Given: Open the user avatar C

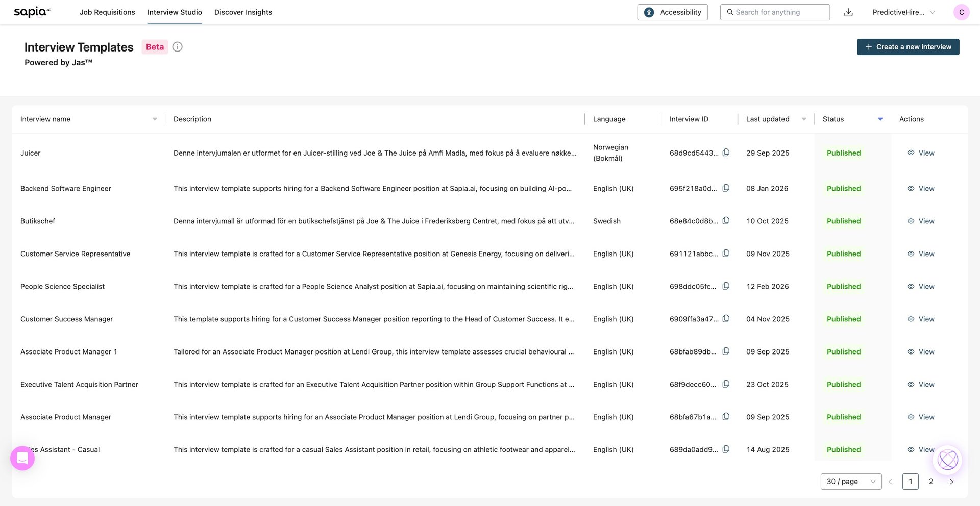Looking at the screenshot, I should coord(961,12).
